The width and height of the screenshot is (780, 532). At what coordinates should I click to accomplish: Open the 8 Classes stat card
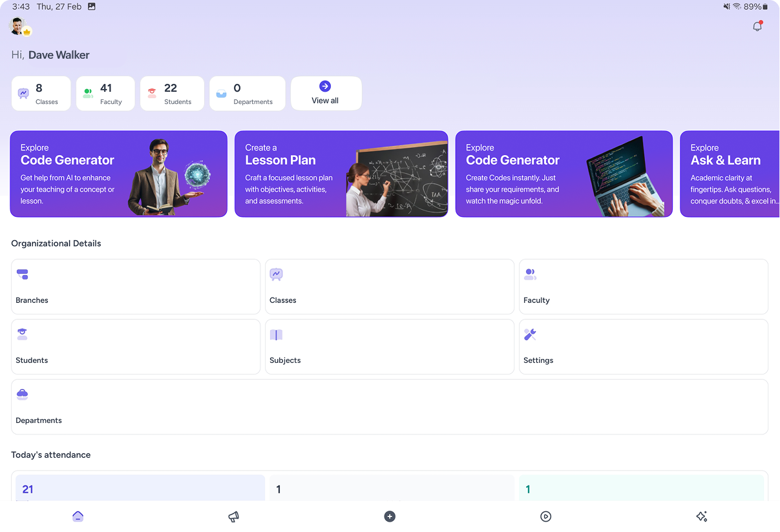(x=41, y=94)
